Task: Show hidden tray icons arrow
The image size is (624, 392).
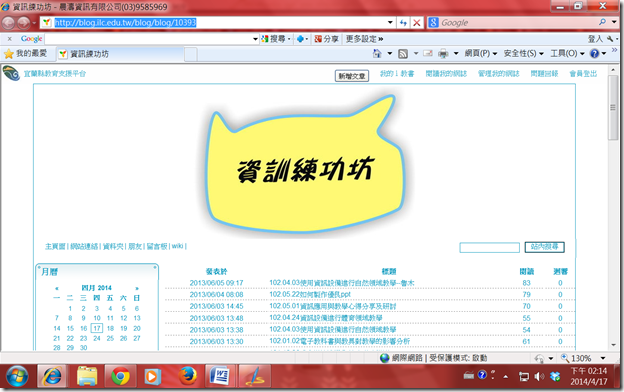Action: click(506, 376)
